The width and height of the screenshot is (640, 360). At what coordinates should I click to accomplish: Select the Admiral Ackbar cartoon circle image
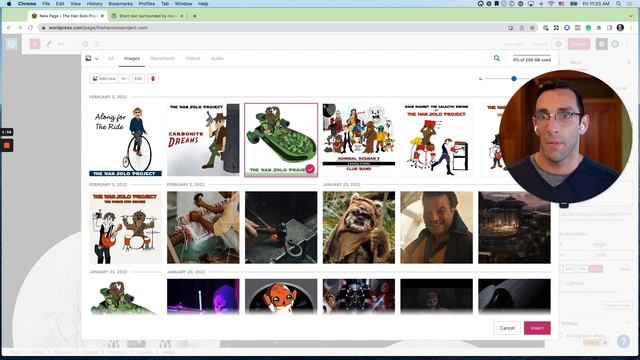pos(281,296)
